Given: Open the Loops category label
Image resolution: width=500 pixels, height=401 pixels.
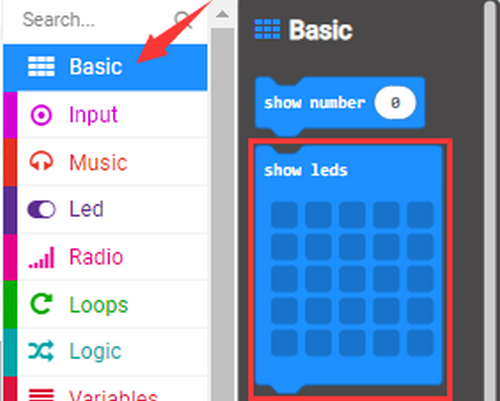Looking at the screenshot, I should click(x=99, y=305).
